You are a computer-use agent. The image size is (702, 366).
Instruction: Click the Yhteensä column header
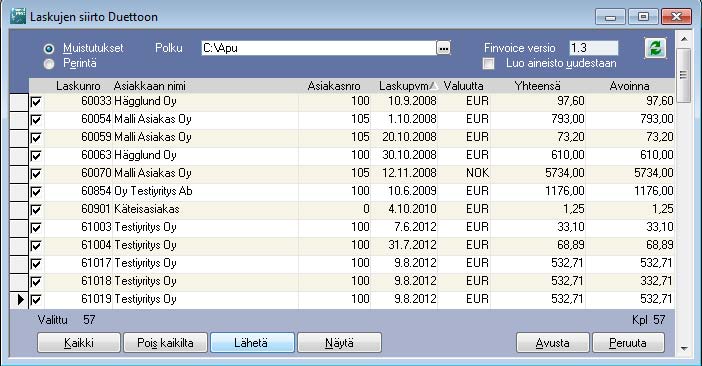tap(538, 86)
